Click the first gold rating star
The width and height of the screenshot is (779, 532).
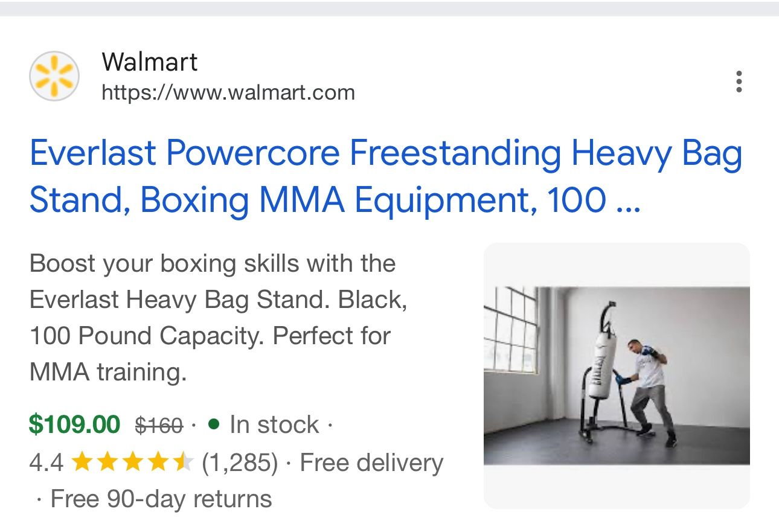[x=81, y=463]
